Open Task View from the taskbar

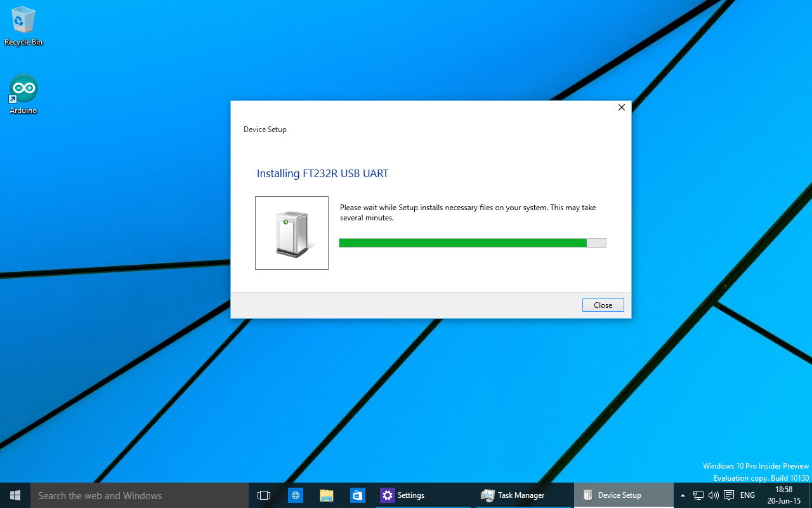click(x=264, y=495)
